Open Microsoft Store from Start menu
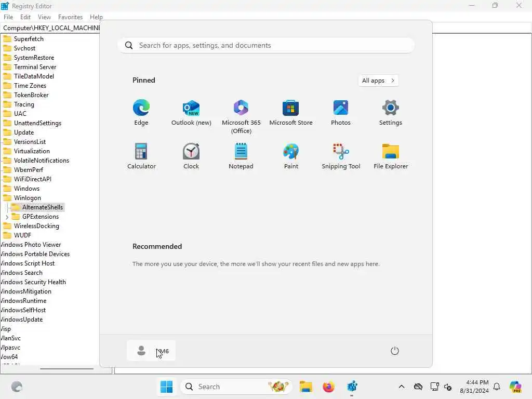This screenshot has width=532, height=399. point(291,112)
